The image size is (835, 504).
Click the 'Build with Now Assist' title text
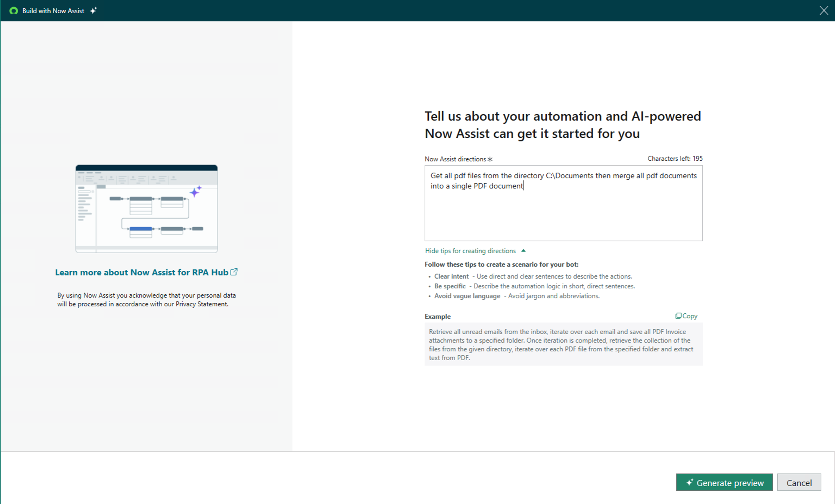(x=53, y=11)
